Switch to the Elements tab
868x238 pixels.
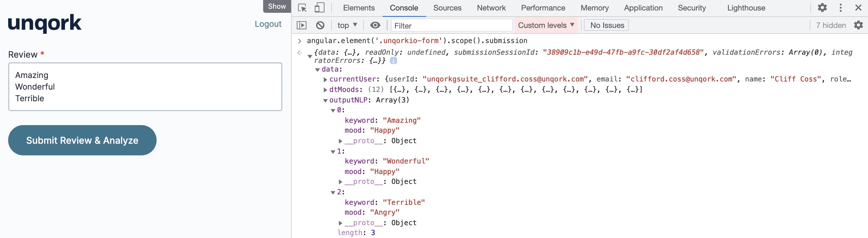(x=359, y=8)
